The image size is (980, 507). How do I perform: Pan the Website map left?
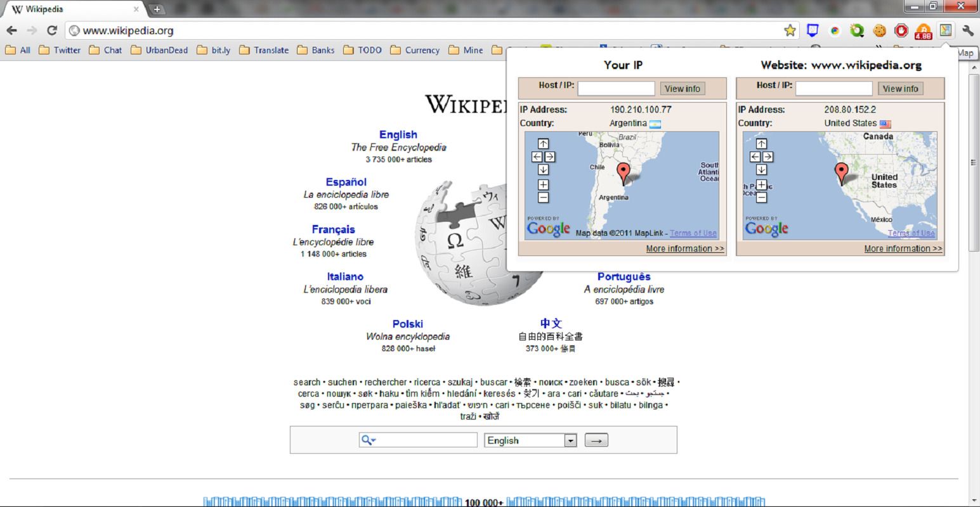pyautogui.click(x=755, y=157)
